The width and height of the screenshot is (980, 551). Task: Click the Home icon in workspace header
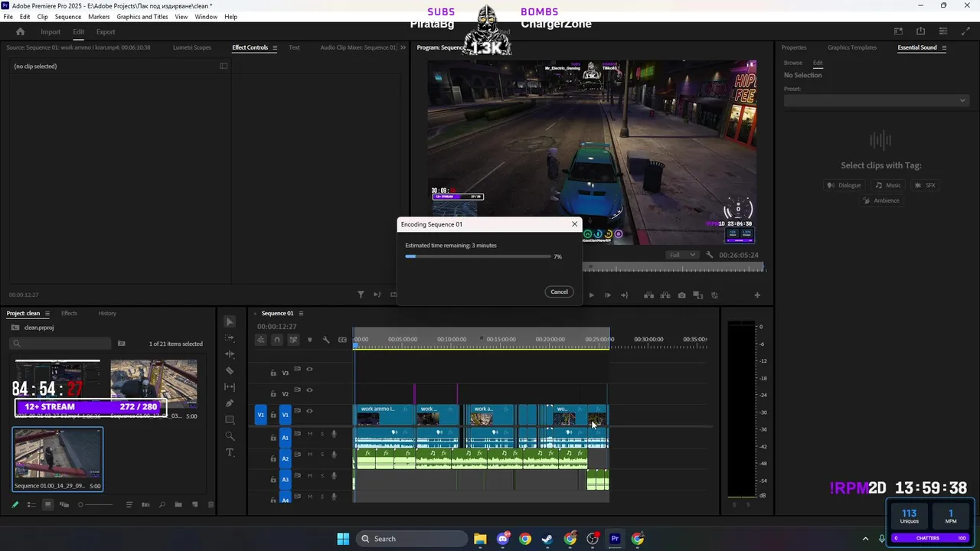tap(21, 31)
